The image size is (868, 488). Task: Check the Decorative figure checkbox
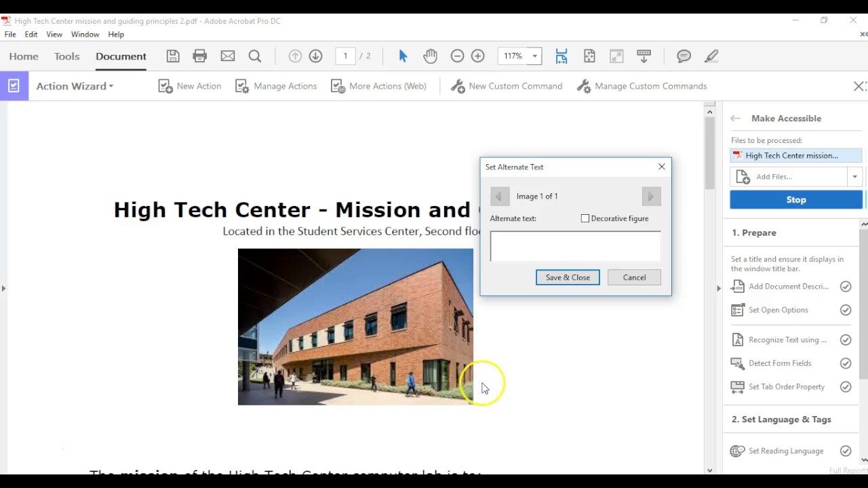[x=585, y=218]
